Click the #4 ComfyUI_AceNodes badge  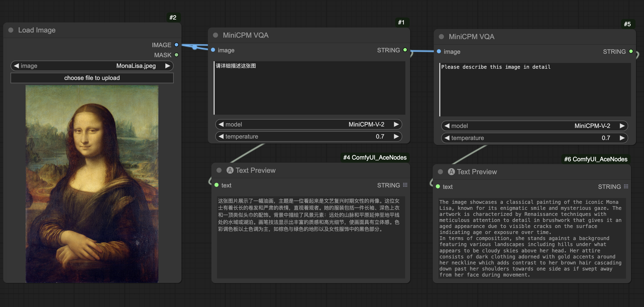pyautogui.click(x=375, y=158)
